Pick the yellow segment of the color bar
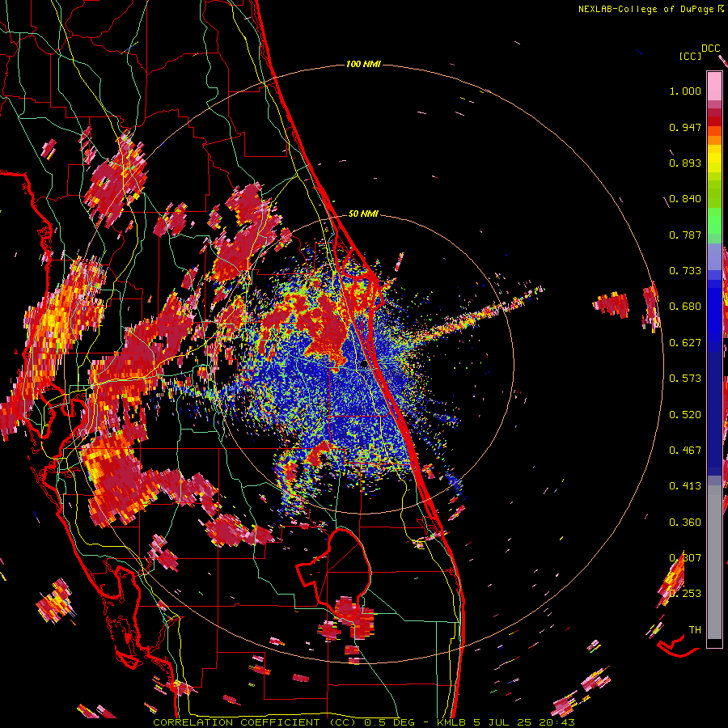 coord(714,159)
